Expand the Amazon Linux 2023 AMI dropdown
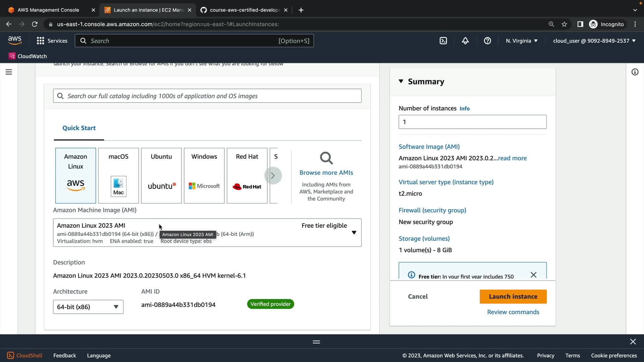Viewport: 644px width, 362px height. pyautogui.click(x=354, y=233)
